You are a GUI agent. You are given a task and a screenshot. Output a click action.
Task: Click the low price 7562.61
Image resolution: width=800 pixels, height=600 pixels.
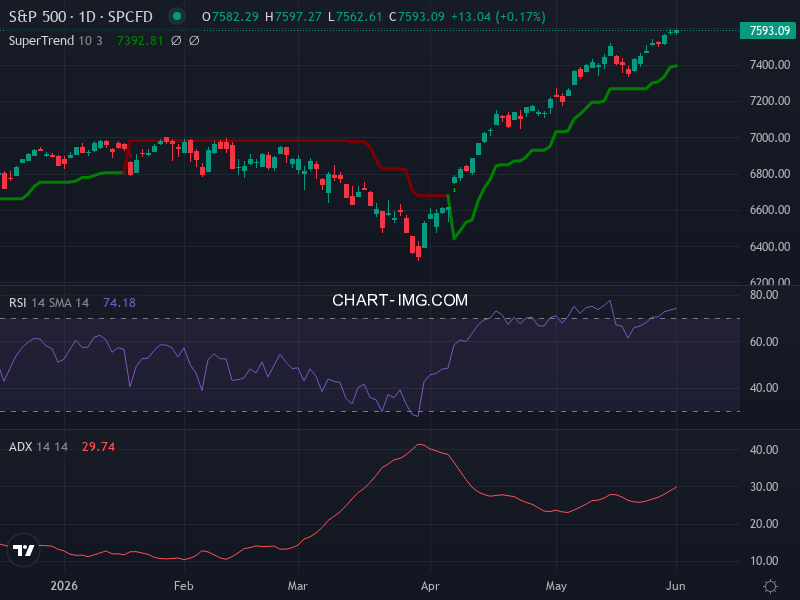click(x=359, y=17)
